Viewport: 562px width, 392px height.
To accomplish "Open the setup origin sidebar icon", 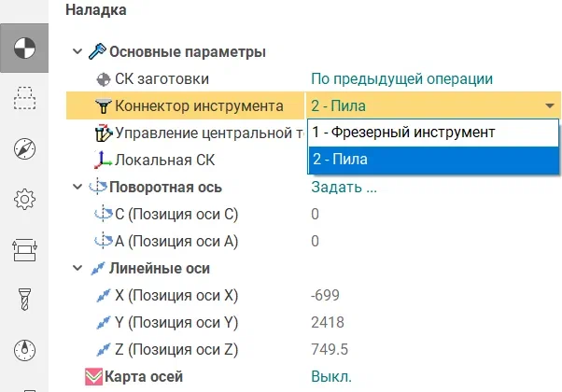I will point(24,48).
